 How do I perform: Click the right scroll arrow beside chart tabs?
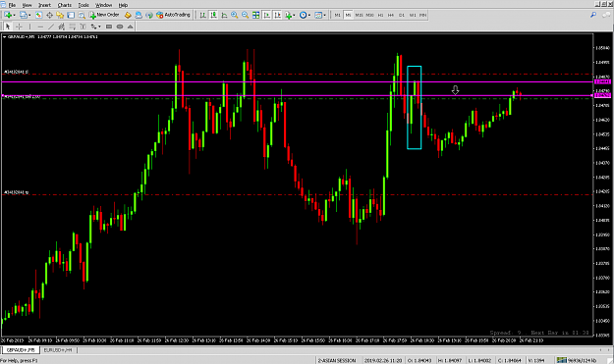pyautogui.click(x=608, y=350)
